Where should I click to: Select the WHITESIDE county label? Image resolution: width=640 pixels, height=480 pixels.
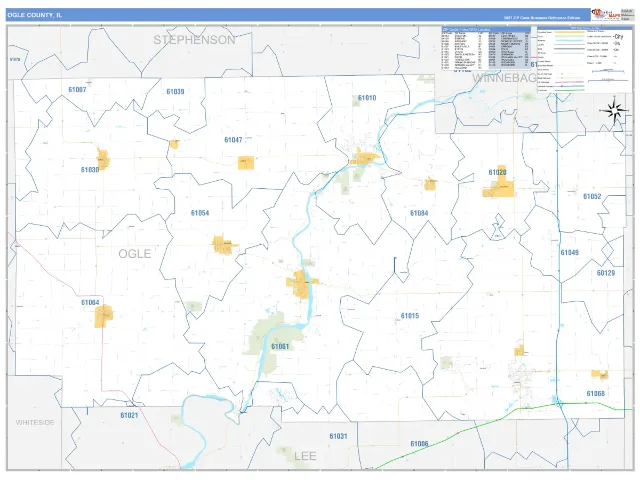[35, 422]
